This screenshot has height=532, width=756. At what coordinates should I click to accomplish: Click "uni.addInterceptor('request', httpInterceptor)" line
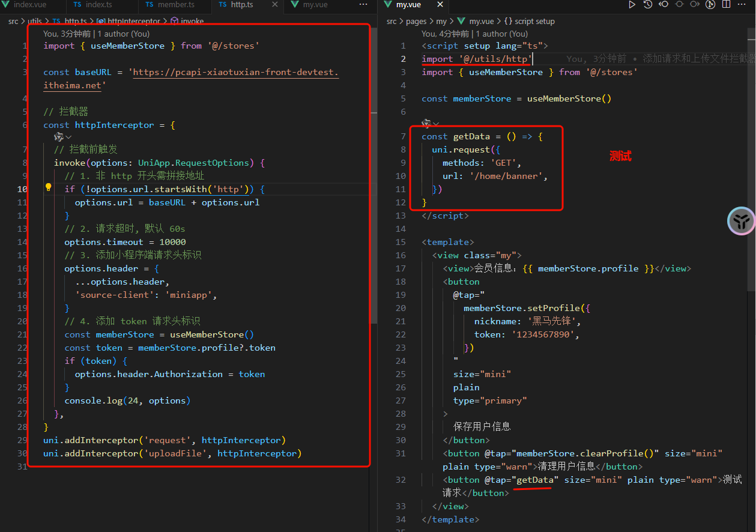(165, 440)
